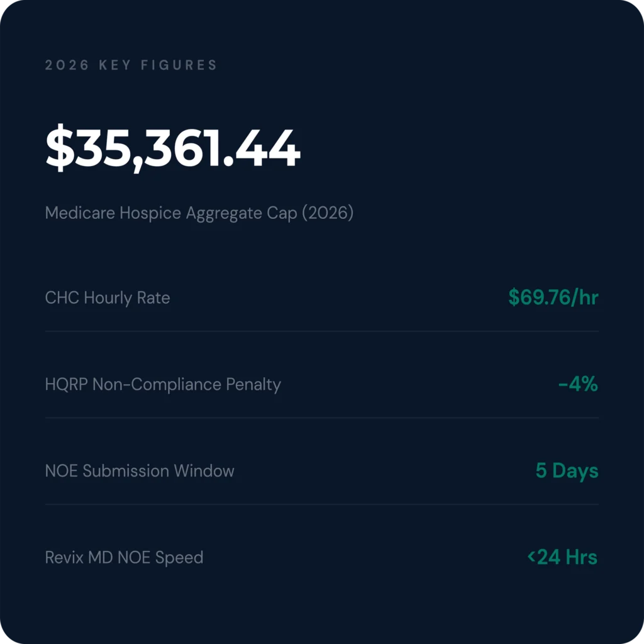Viewport: 644px width, 644px height.
Task: Select the Revix MD NOE Speed label
Action: [124, 557]
